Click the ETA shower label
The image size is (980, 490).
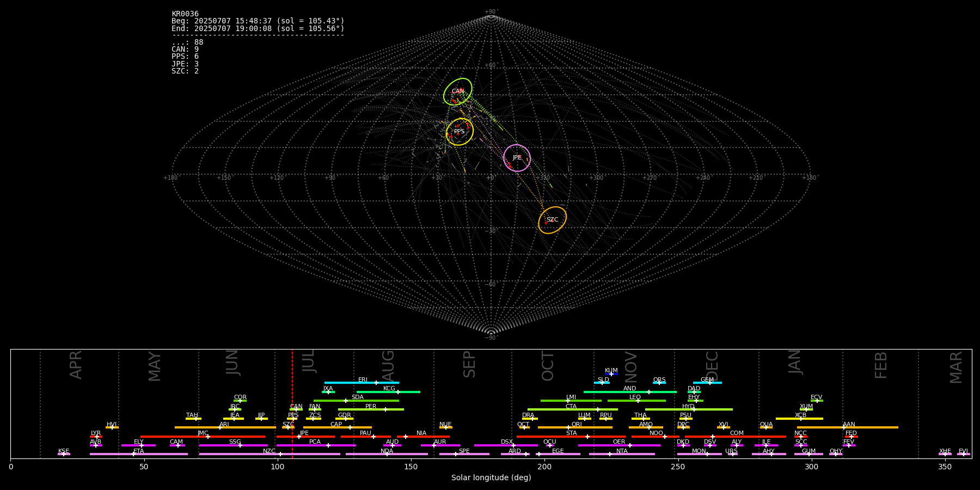(139, 451)
